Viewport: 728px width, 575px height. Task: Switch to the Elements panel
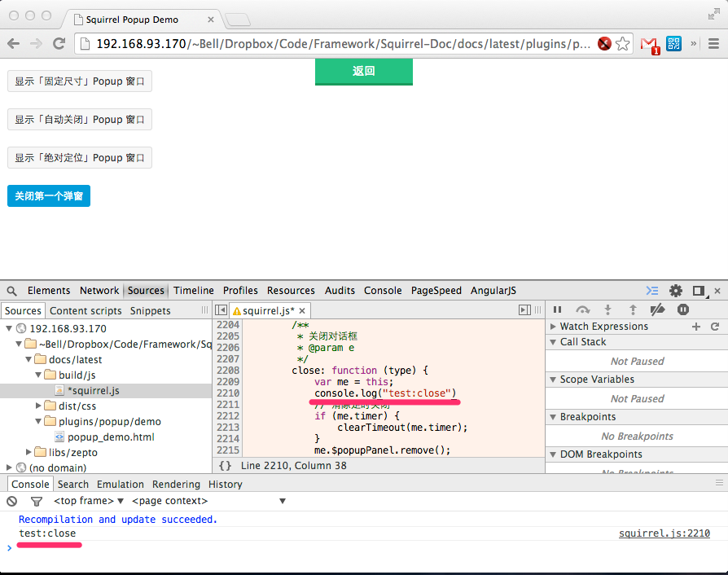point(49,291)
